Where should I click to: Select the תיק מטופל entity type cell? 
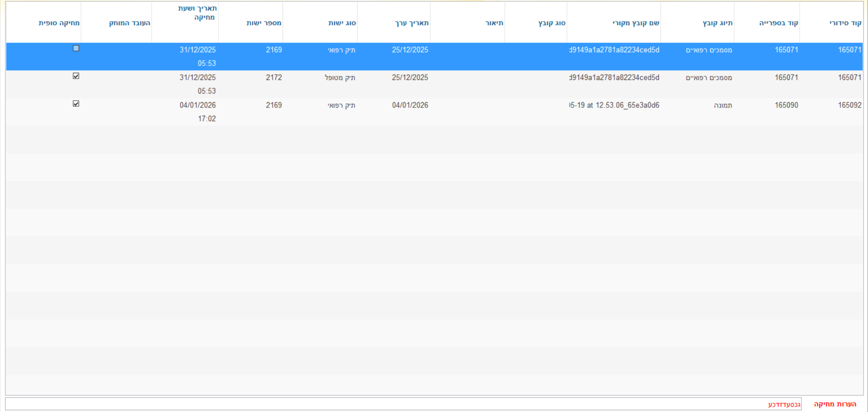[340, 78]
